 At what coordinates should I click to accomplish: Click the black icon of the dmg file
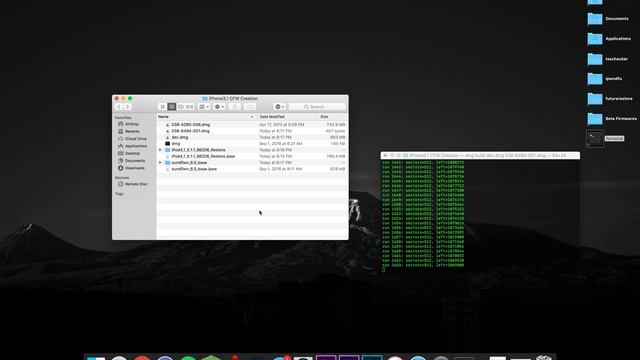167,144
